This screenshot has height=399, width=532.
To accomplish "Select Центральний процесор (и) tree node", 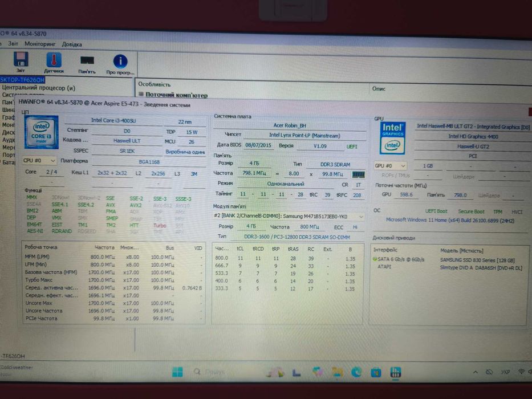I will coord(38,88).
